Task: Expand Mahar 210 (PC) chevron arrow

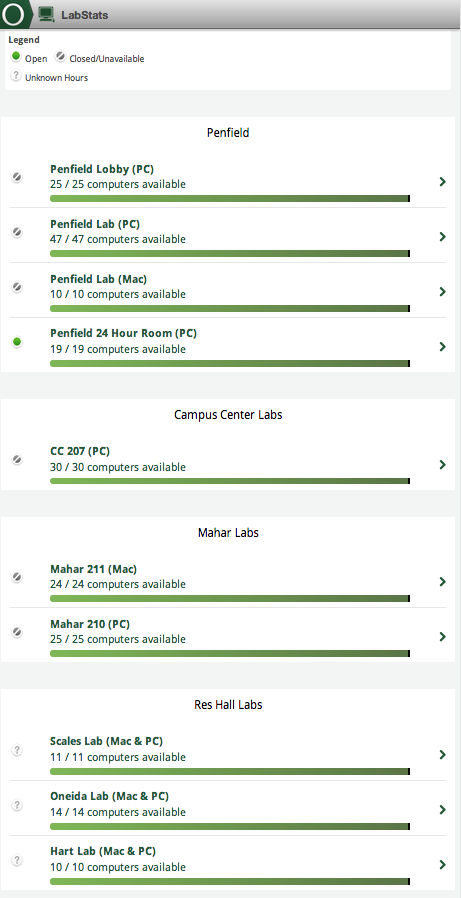Action: (442, 636)
